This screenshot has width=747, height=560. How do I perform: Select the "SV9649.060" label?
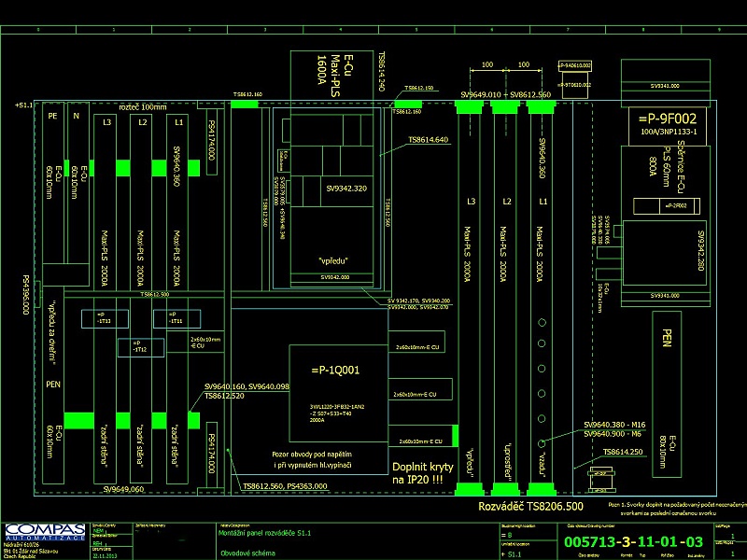[123, 489]
